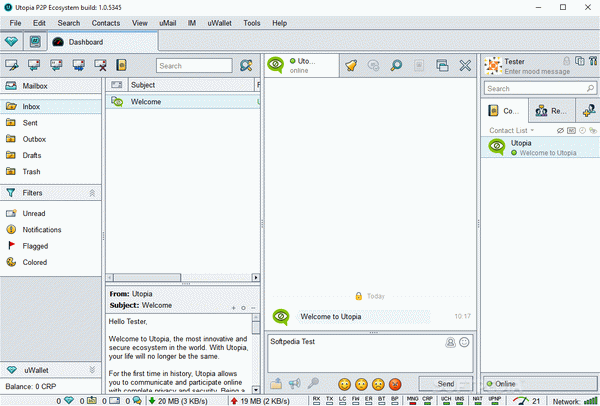Click the Enter mood message field

coord(537,72)
